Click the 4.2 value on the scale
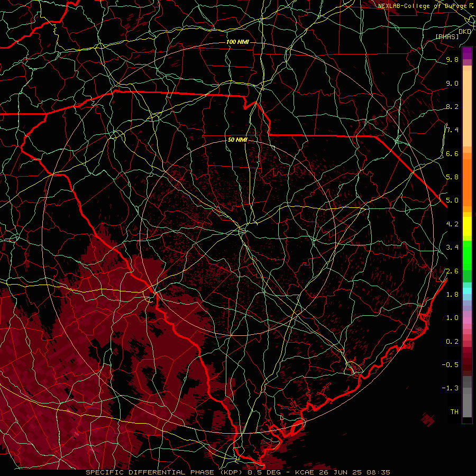 [452, 224]
